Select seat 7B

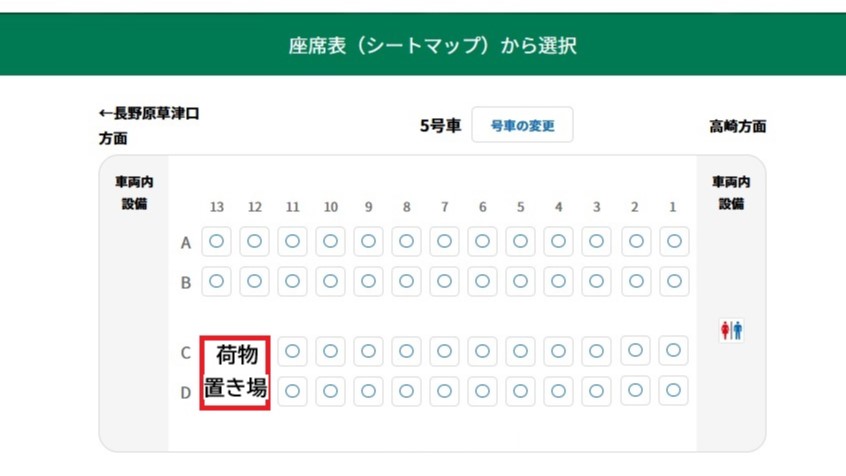coord(445,281)
